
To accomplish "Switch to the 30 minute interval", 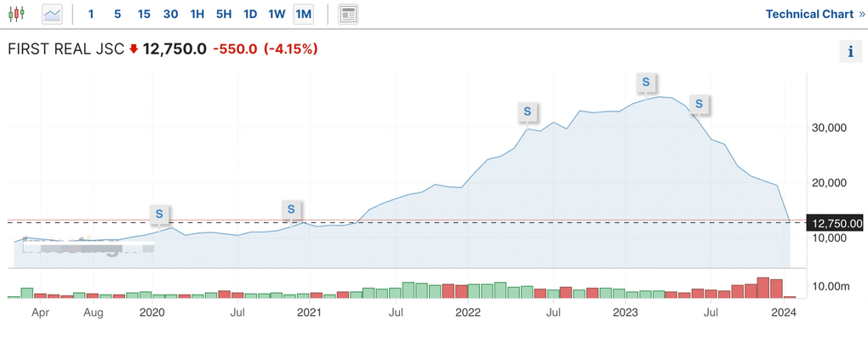I will [x=170, y=14].
